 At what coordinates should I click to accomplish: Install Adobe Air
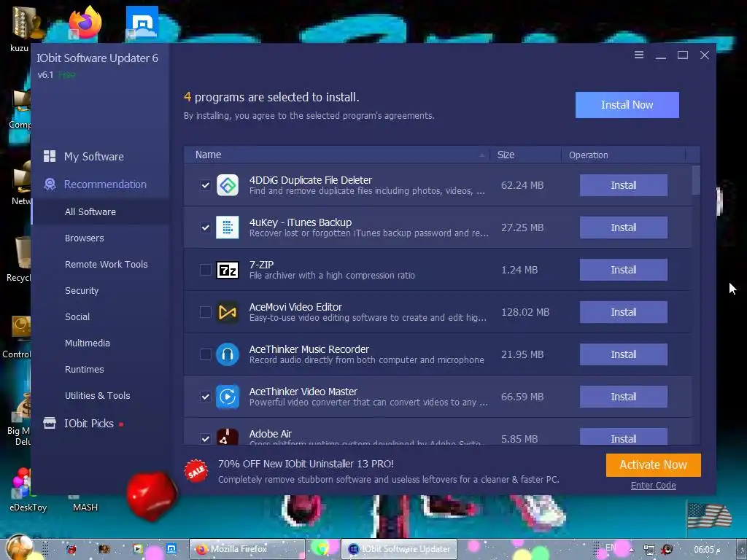click(623, 437)
